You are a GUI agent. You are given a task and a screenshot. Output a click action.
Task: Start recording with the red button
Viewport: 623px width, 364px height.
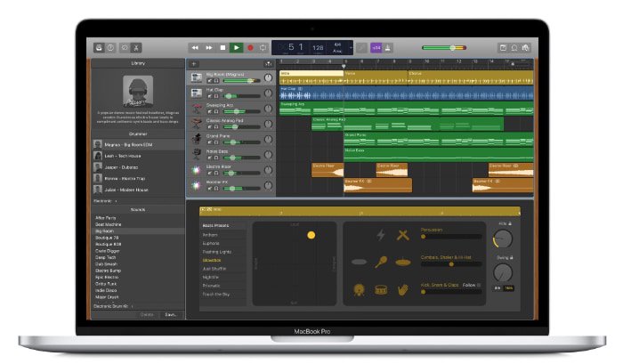click(250, 48)
